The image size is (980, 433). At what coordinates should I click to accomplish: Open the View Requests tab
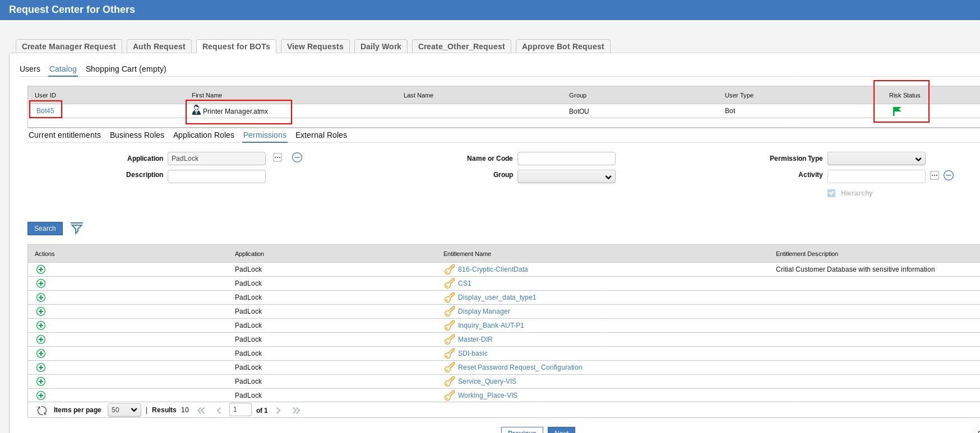point(315,46)
